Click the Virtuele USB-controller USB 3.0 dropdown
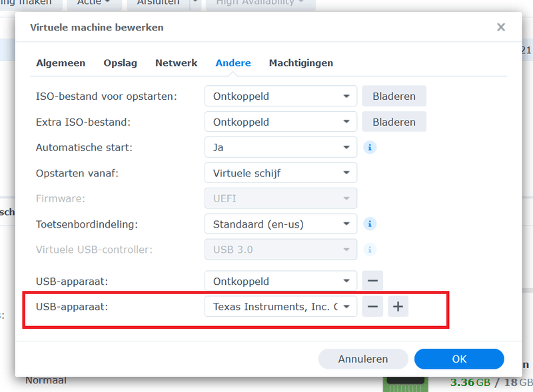This screenshot has width=533, height=392. pyautogui.click(x=280, y=250)
